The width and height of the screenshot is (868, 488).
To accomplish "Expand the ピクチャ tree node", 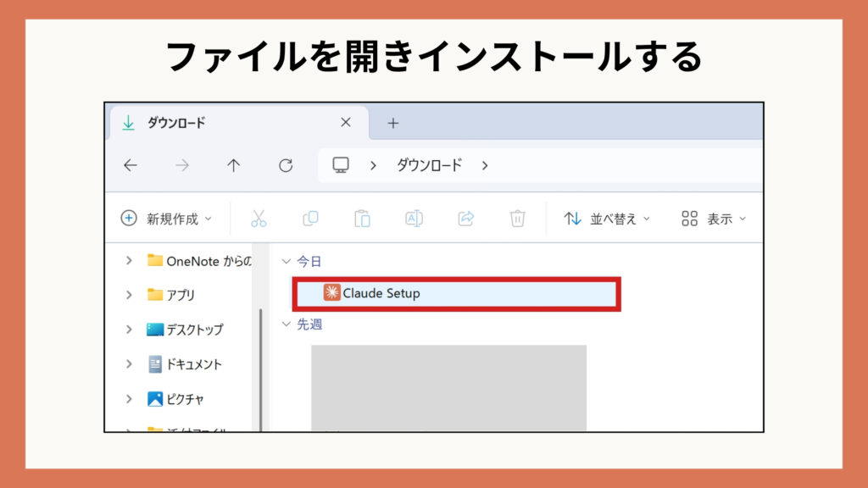I will click(129, 399).
